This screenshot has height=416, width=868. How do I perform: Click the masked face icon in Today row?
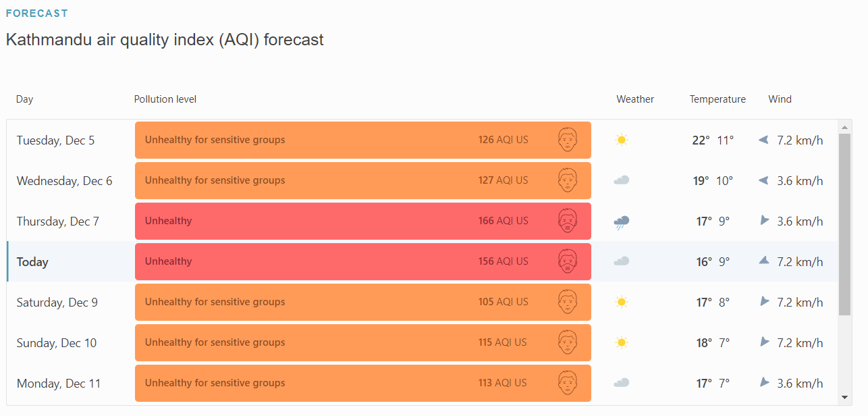568,261
